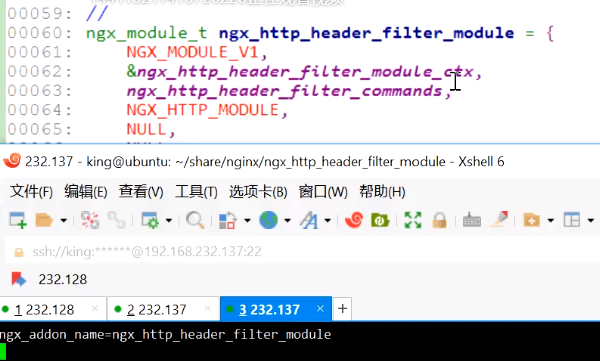Click the Font icon
Image resolution: width=600 pixels, height=361 pixels.
click(309, 221)
